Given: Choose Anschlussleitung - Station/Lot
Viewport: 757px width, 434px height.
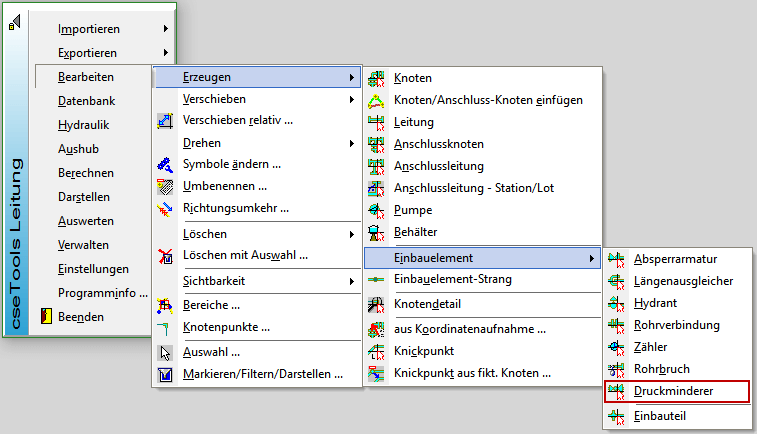Looking at the screenshot, I should 473,188.
